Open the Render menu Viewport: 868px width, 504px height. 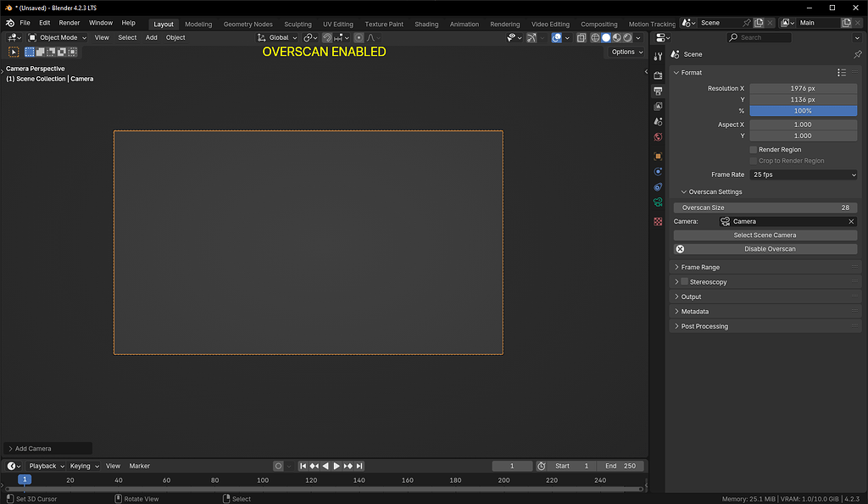coord(70,23)
